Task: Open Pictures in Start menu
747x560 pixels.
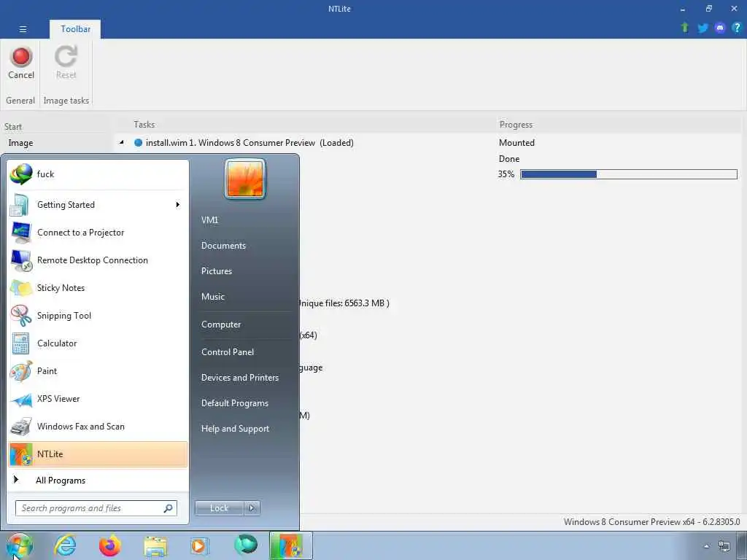Action: tap(216, 271)
